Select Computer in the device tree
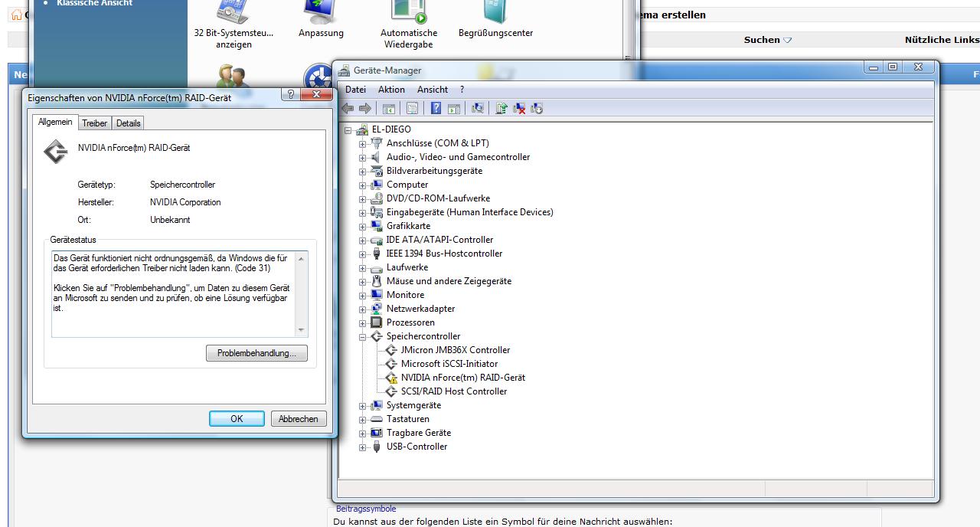Screen dimensions: 980x527 [407, 185]
